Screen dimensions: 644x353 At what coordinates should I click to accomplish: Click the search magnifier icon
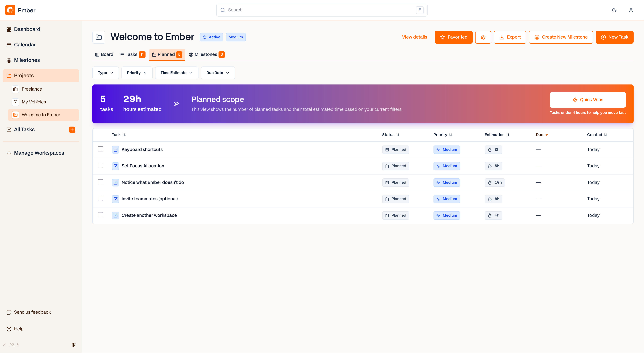pos(223,10)
